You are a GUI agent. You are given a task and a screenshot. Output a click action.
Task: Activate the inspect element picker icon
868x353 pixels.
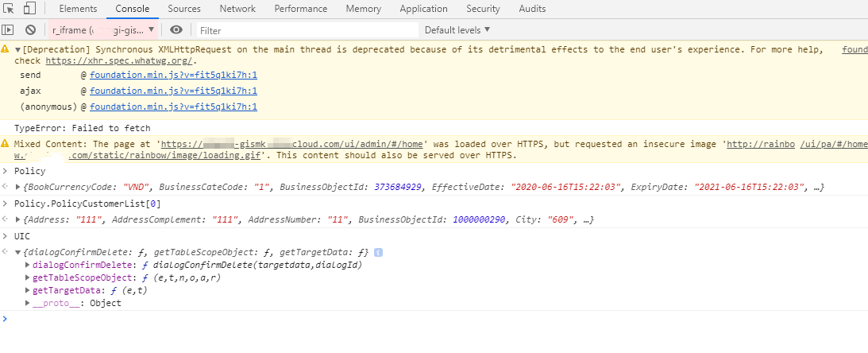[x=10, y=9]
